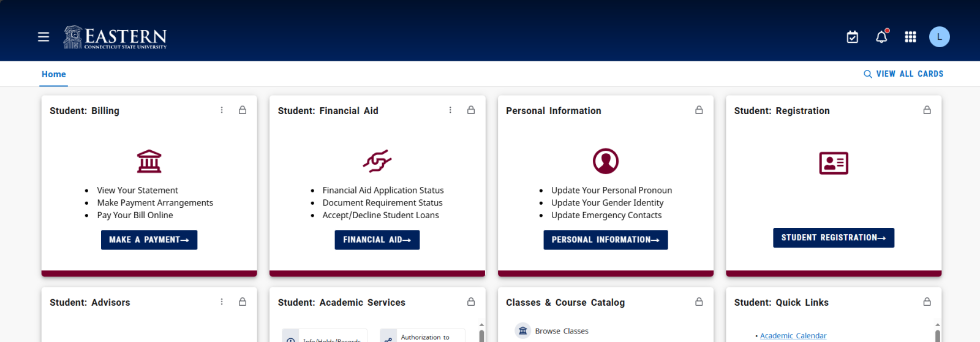Toggle the lock on Student: Billing card
The width and height of the screenshot is (980, 342).
tap(243, 110)
